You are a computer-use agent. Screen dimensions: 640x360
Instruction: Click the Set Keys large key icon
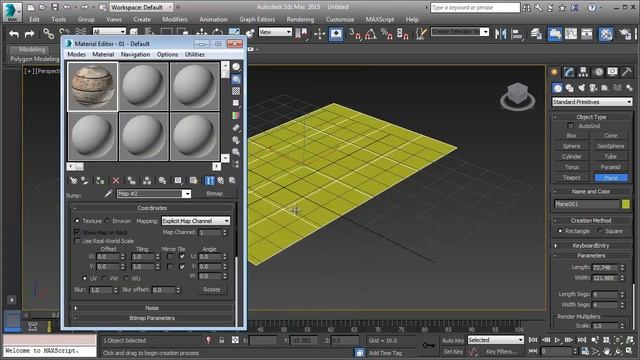[x=428, y=345]
